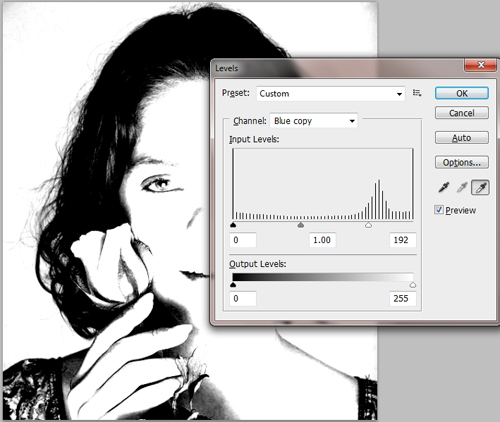Select the black point eyedropper
The image size is (500, 422).
(443, 188)
